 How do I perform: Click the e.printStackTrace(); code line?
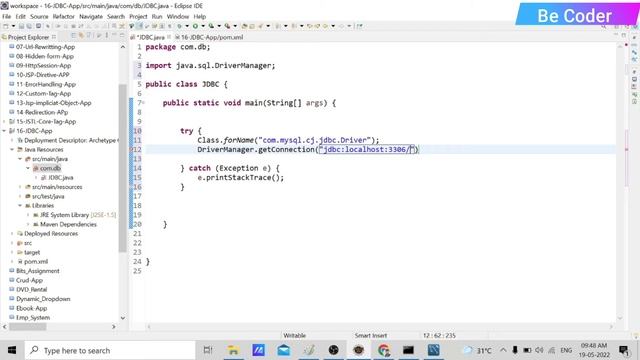(240, 178)
